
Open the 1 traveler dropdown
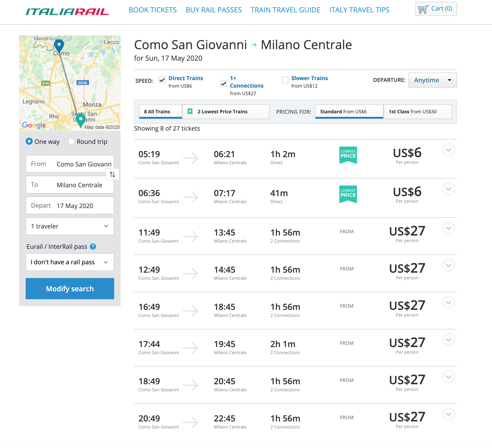click(x=70, y=226)
